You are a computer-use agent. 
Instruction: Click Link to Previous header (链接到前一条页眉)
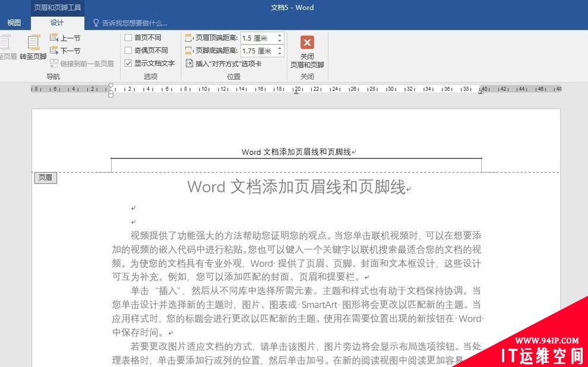point(82,64)
